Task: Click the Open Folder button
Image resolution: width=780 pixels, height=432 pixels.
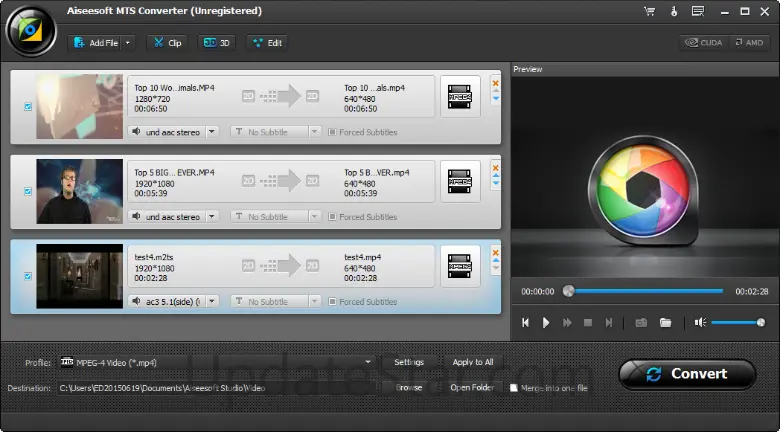Action: point(473,387)
